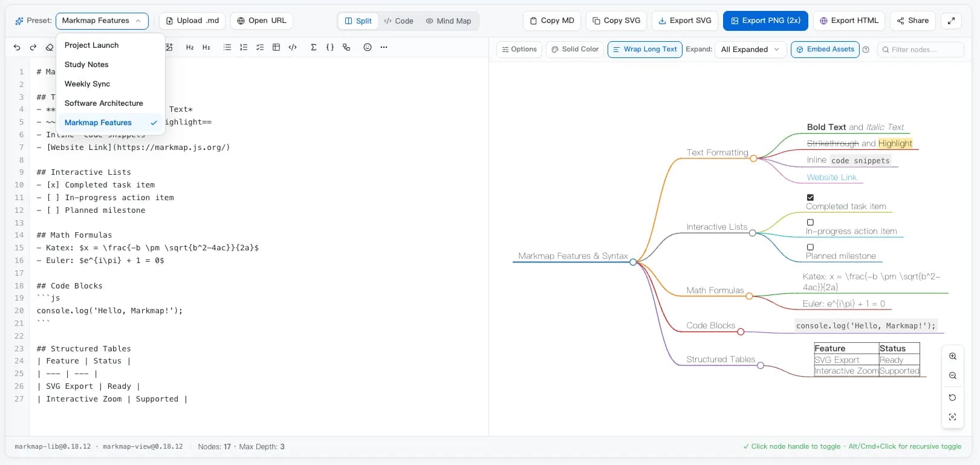Viewport: 980px width, 465px height.
Task: Fit the mind map to screen
Action: [953, 417]
